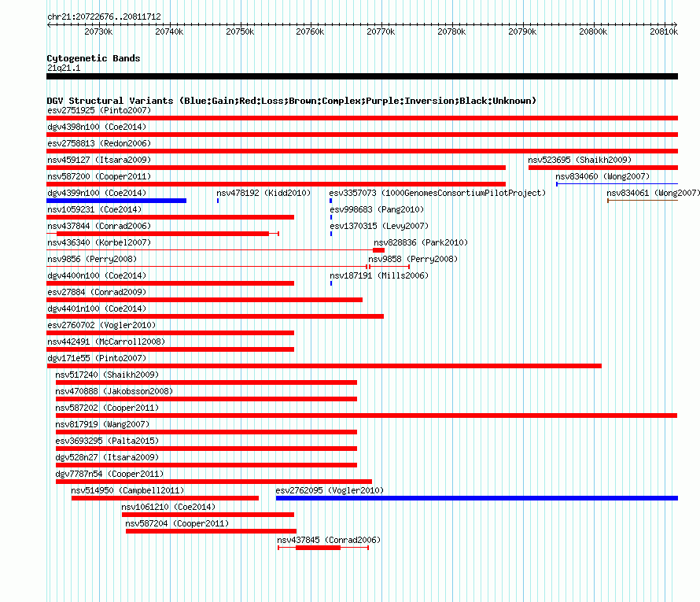Click the nsv834061 (Wong2007) label

click(x=653, y=193)
